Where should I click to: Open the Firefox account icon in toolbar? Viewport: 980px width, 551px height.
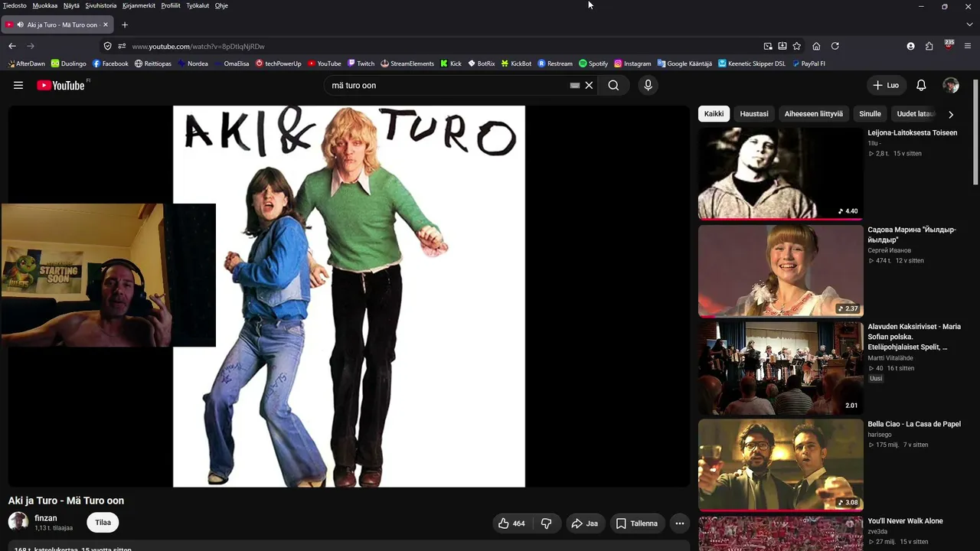[x=910, y=46]
